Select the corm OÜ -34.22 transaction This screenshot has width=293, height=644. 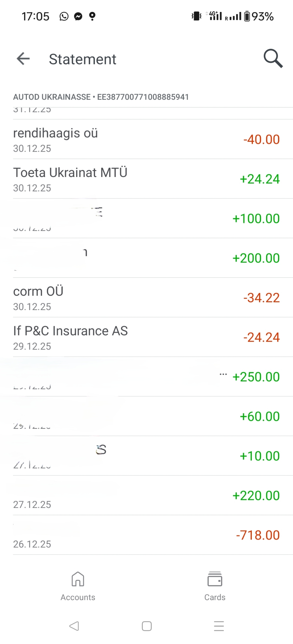point(146,298)
